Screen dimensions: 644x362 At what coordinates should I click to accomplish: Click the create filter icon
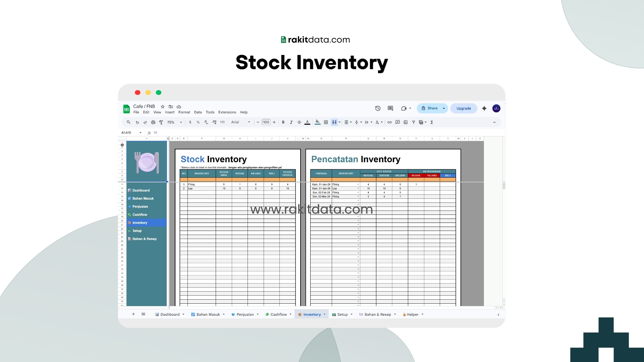(414, 122)
